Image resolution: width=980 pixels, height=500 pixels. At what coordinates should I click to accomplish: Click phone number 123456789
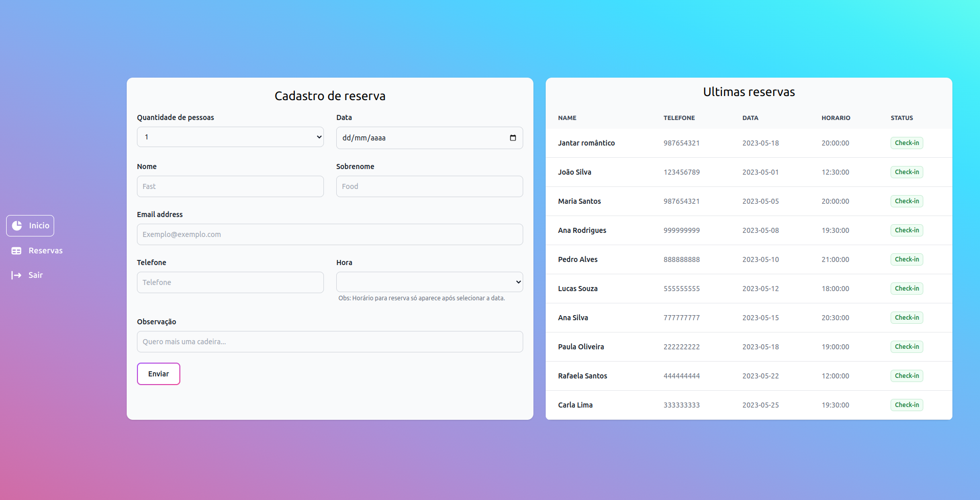682,172
